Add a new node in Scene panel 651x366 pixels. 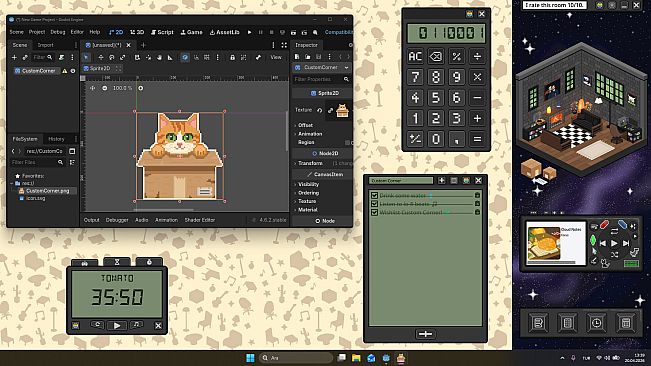click(x=15, y=57)
